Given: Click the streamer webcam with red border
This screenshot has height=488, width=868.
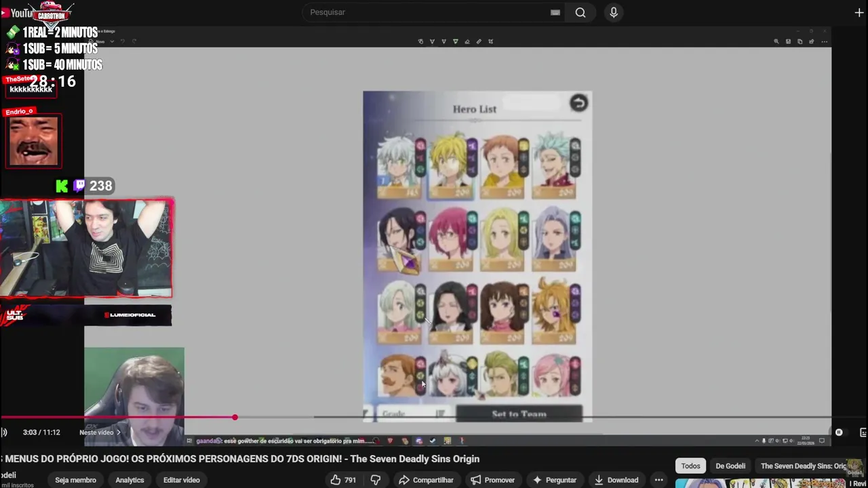Looking at the screenshot, I should pyautogui.click(x=87, y=248).
